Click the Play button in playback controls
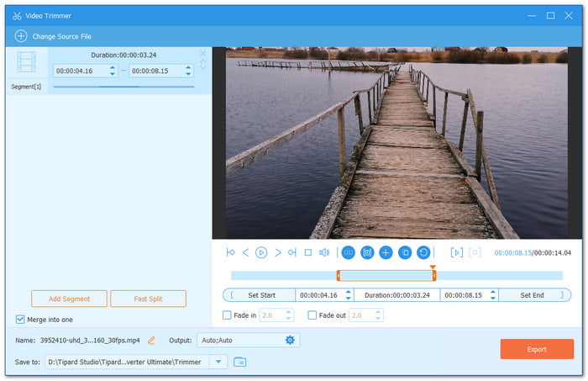The width and height of the screenshot is (588, 381). 261,252
